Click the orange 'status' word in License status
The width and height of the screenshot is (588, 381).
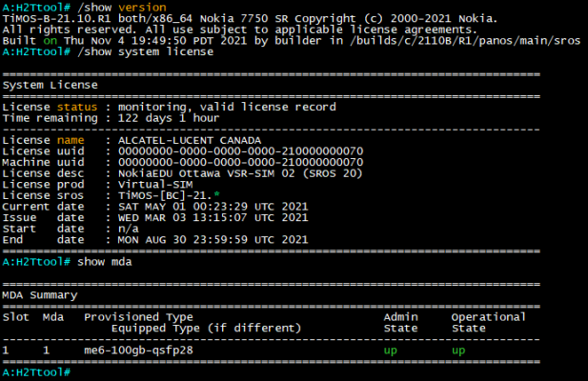pos(77,107)
